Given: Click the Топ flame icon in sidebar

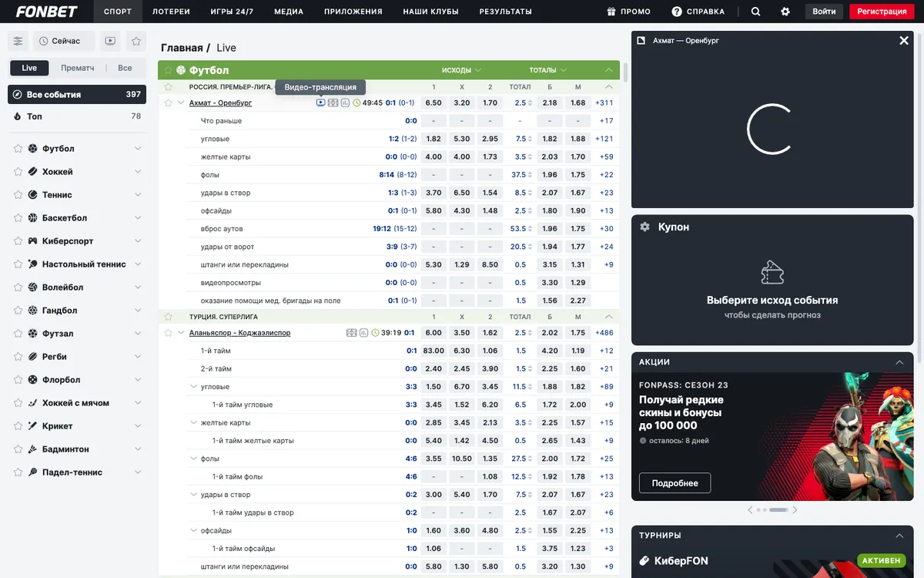Looking at the screenshot, I should [x=18, y=116].
